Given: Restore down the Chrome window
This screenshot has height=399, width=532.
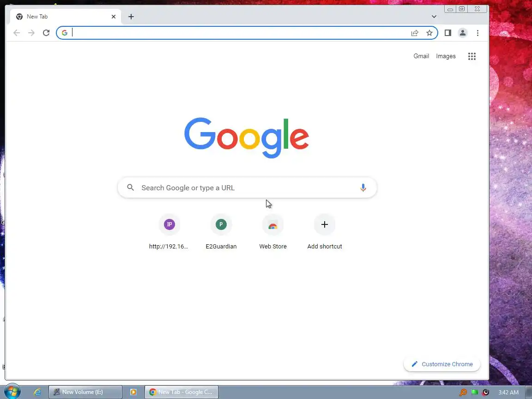Looking at the screenshot, I should pyautogui.click(x=462, y=9).
